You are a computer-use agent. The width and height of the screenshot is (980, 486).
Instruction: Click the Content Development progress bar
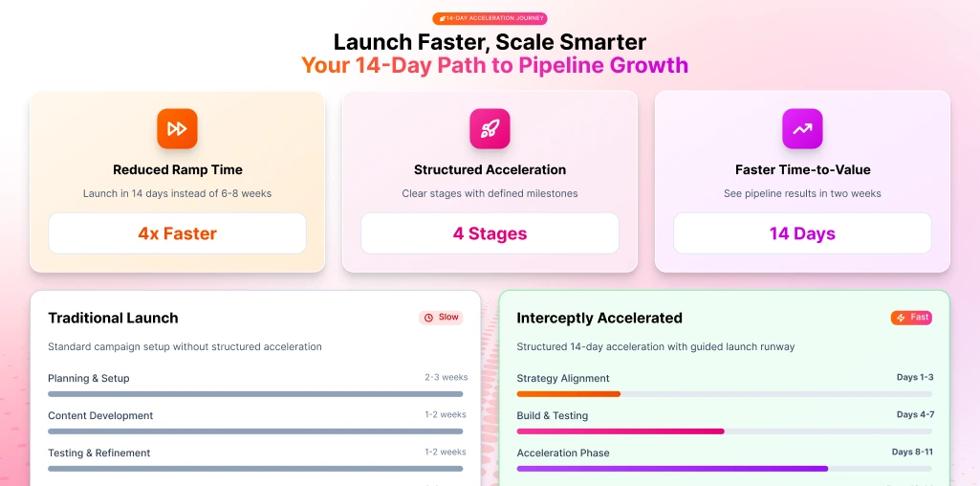pos(255,431)
